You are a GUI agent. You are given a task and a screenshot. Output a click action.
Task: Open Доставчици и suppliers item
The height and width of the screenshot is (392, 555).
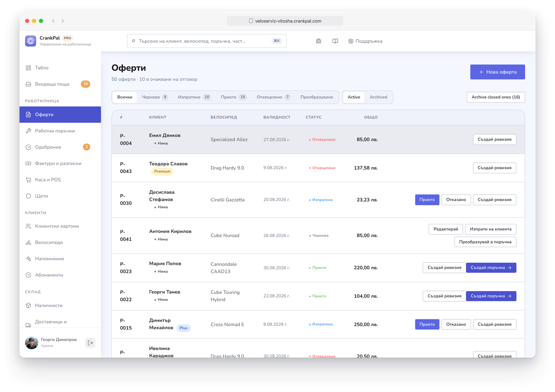click(60, 322)
